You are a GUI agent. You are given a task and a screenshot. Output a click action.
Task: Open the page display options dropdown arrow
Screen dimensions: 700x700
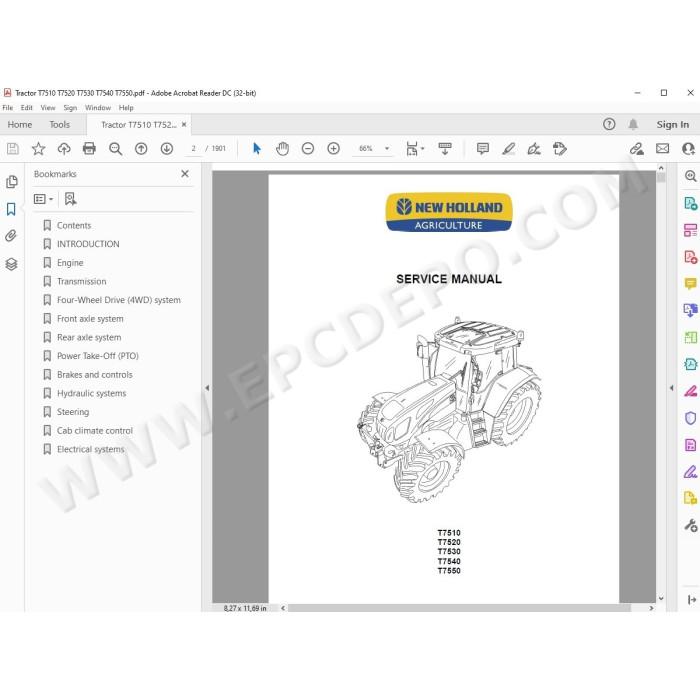(422, 149)
